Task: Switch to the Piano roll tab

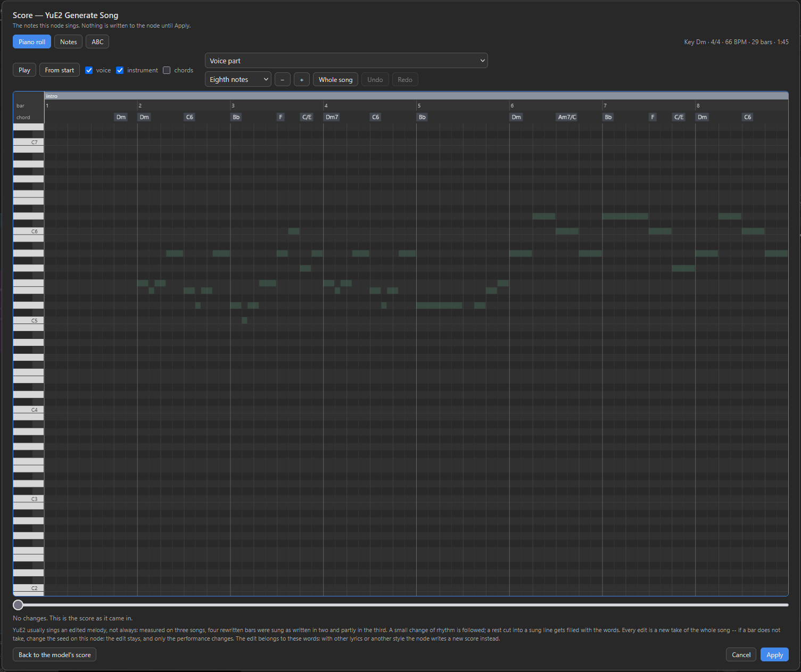Action: (32, 42)
